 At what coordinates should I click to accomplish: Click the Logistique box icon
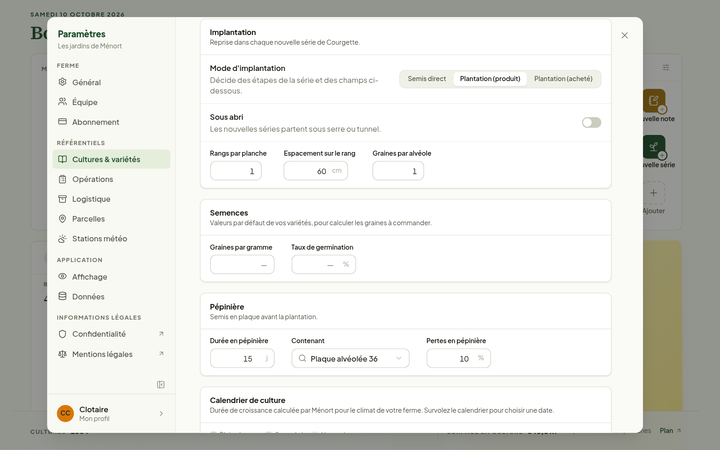pos(62,198)
